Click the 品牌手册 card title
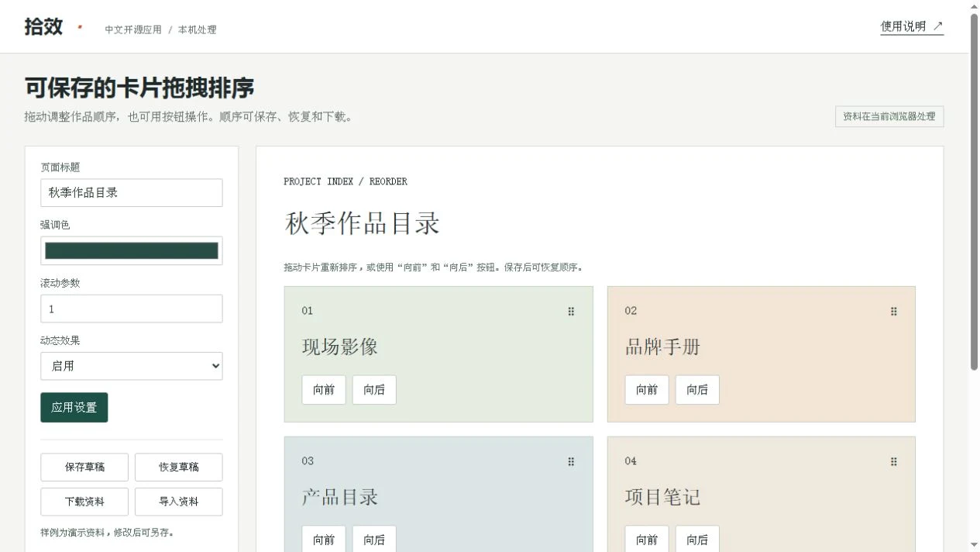This screenshot has width=980, height=552. [662, 347]
